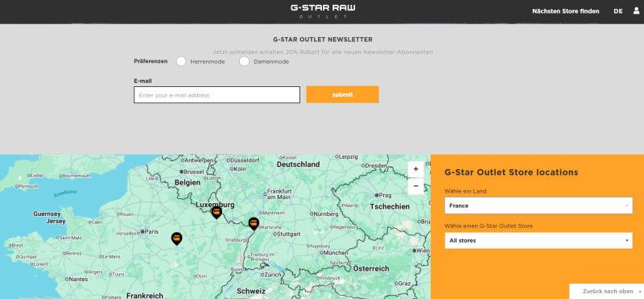
Task: Click the Nürnberg label on the map
Action: tap(326, 214)
